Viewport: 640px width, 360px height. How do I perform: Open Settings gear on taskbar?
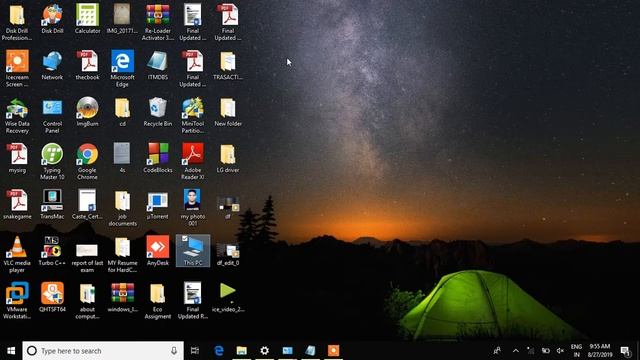(264, 351)
